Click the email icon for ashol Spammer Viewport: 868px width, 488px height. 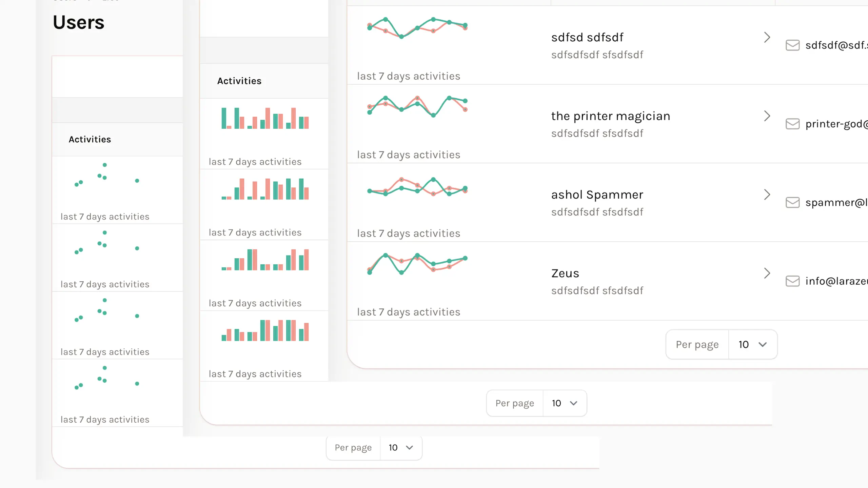[x=793, y=202]
